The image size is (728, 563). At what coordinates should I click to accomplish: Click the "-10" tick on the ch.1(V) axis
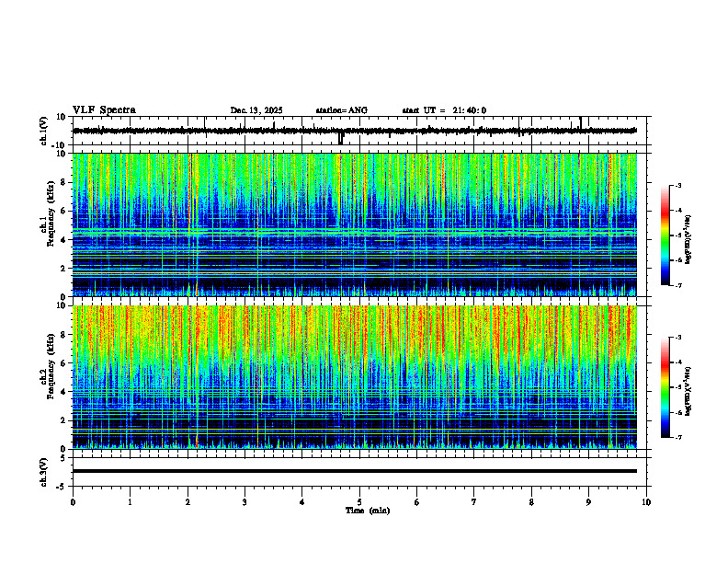pyautogui.click(x=60, y=145)
